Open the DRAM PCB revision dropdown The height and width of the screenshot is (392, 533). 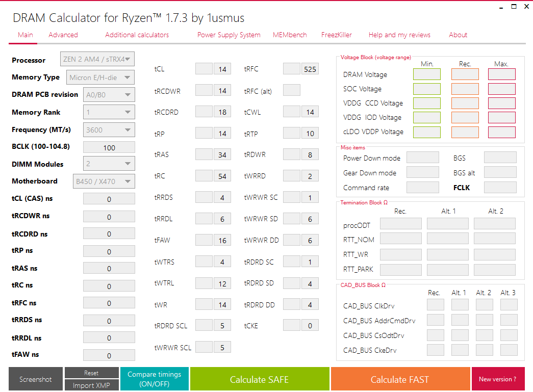[x=109, y=95]
